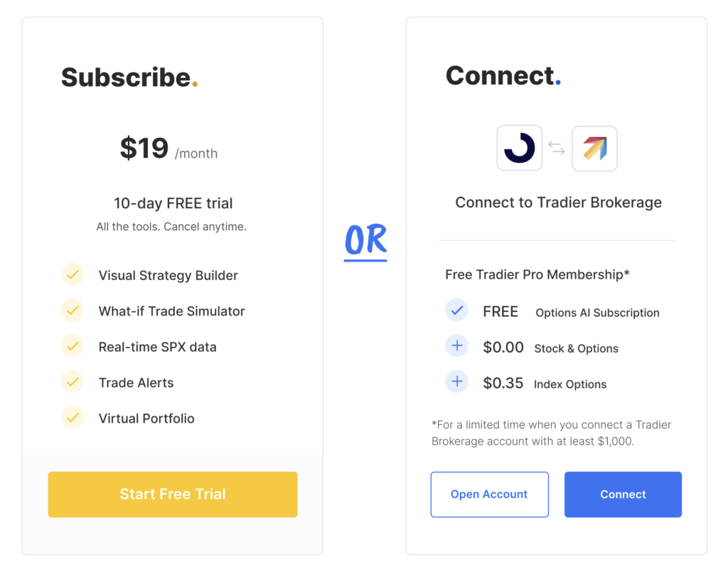Image resolution: width=728 pixels, height=567 pixels.
Task: Click the Open Account button
Action: tap(489, 495)
